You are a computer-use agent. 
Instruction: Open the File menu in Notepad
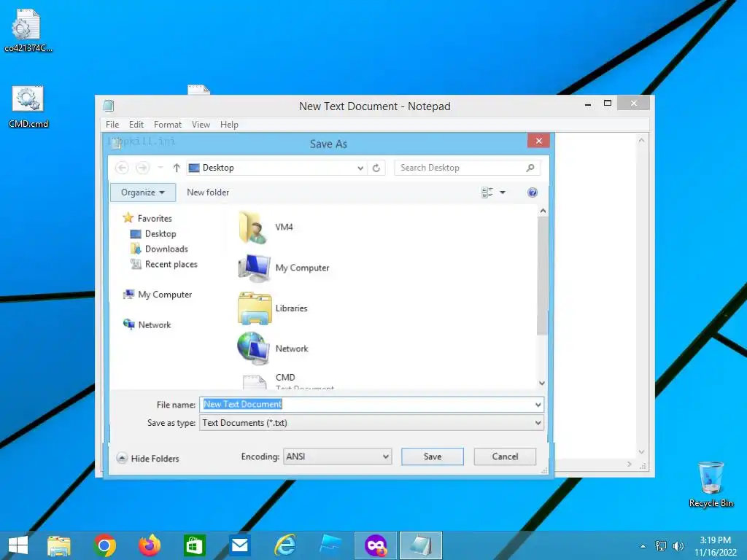[112, 124]
